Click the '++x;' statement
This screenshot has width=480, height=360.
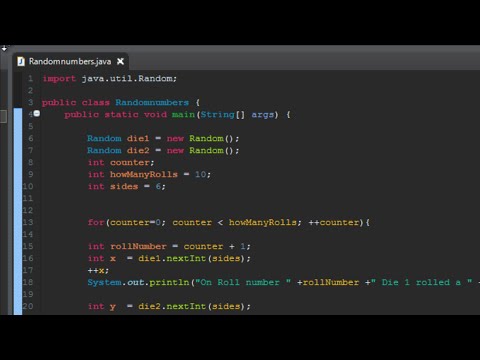(98, 270)
